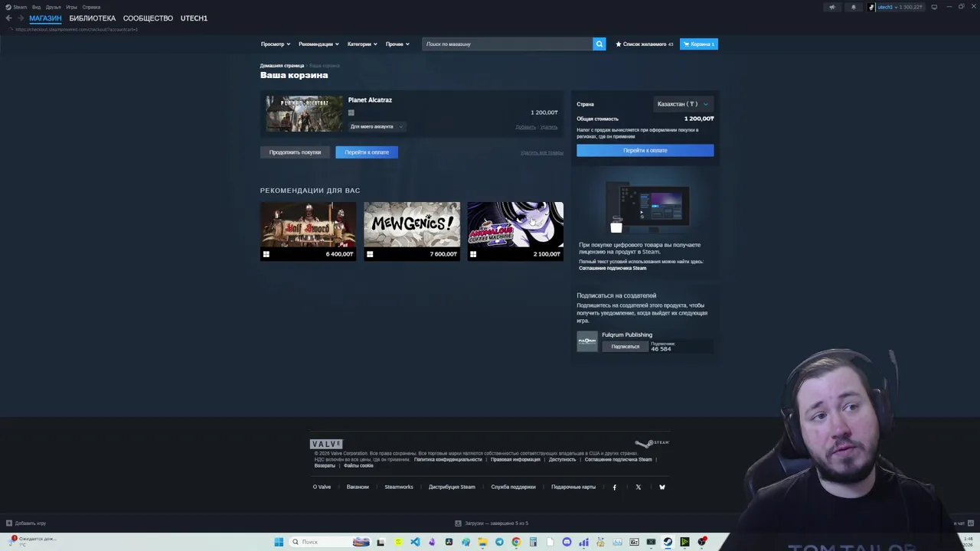Image resolution: width=980 pixels, height=551 pixels.
Task: Click Удалить link for Planet Alcatraz
Action: (x=549, y=127)
